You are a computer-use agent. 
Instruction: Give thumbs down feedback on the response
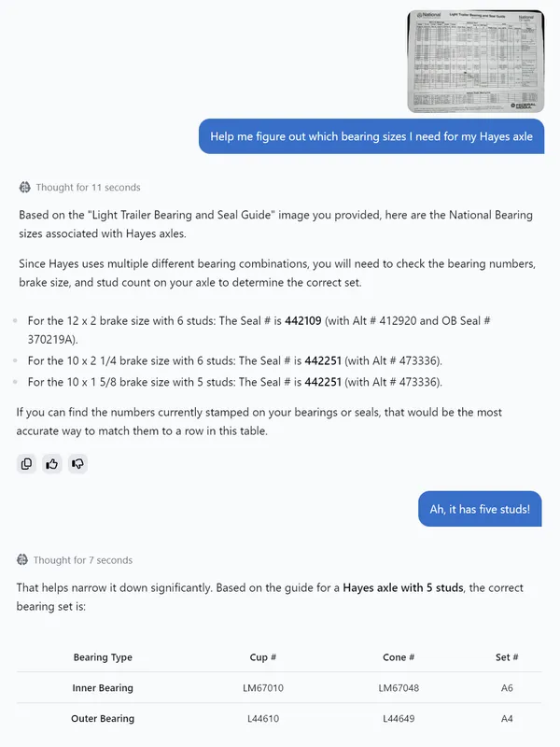pyautogui.click(x=77, y=464)
